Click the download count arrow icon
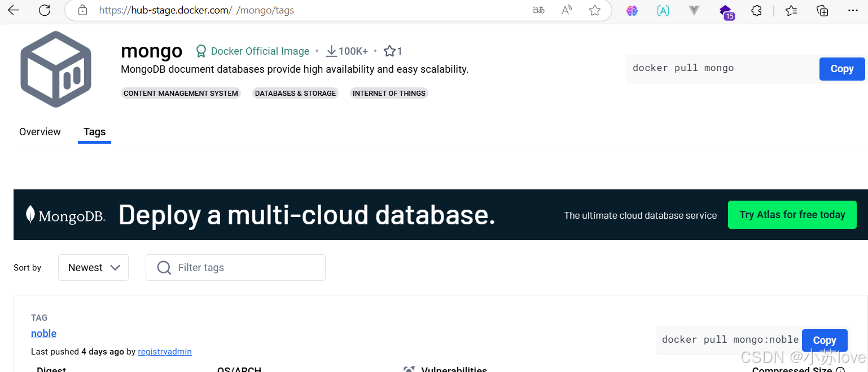The image size is (868, 372). click(331, 51)
